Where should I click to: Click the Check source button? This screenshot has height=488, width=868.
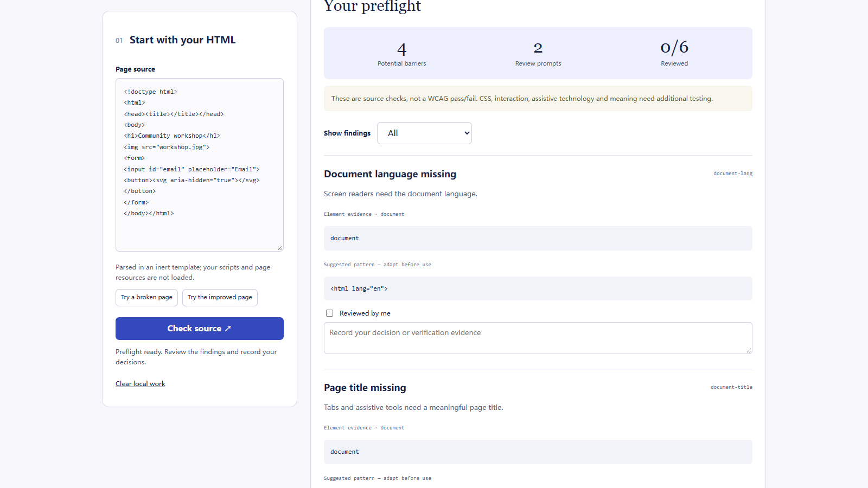pos(199,329)
